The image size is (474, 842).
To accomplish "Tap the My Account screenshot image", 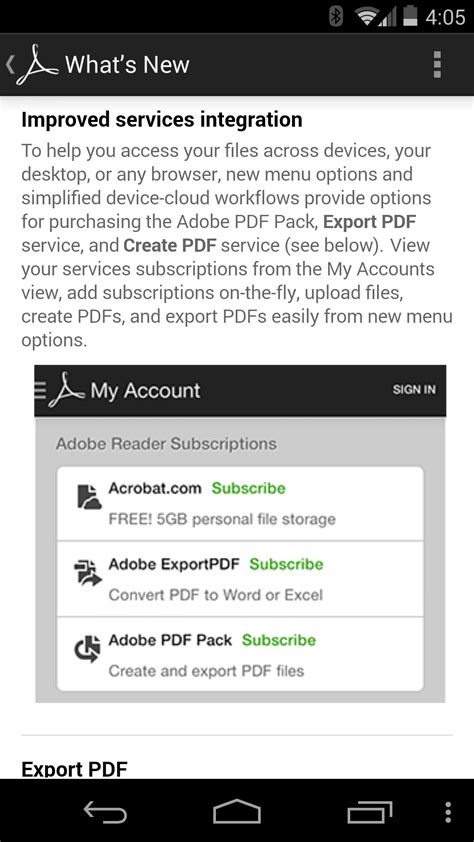I will coord(240,534).
